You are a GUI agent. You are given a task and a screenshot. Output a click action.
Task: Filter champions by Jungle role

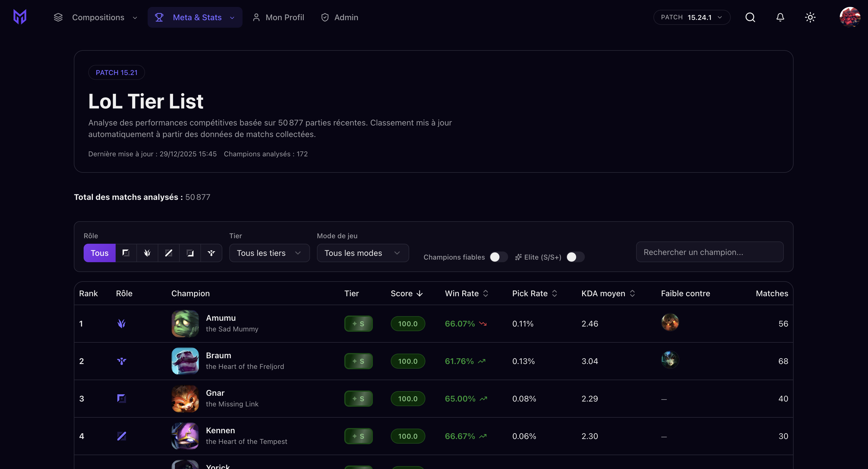point(147,253)
